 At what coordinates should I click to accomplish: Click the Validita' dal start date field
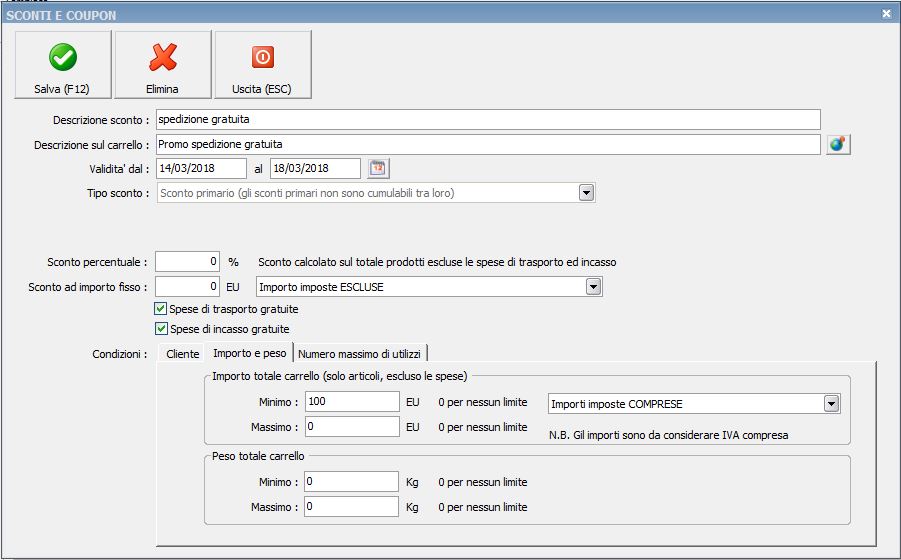pyautogui.click(x=201, y=168)
